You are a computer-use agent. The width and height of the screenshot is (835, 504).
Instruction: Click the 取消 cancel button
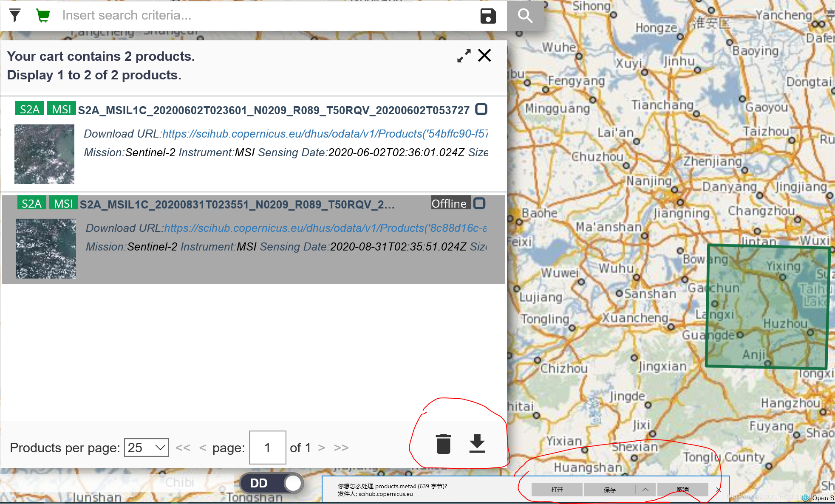point(682,490)
